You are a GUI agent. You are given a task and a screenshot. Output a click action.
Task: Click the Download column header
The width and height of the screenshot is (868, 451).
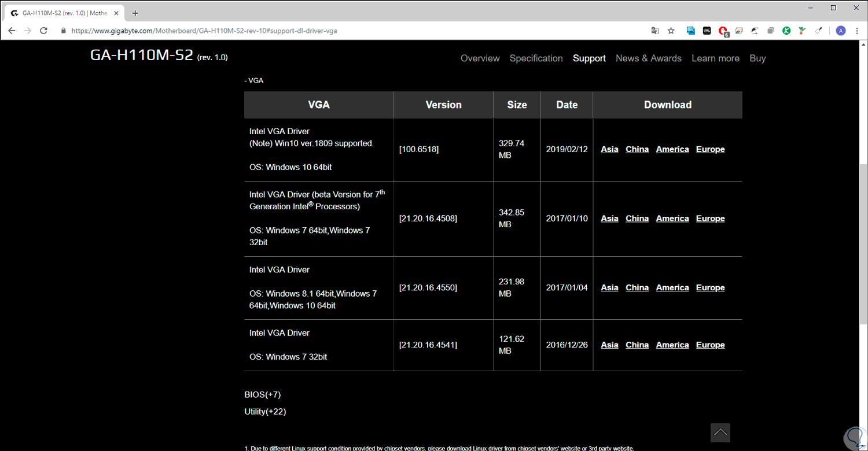[x=668, y=105]
